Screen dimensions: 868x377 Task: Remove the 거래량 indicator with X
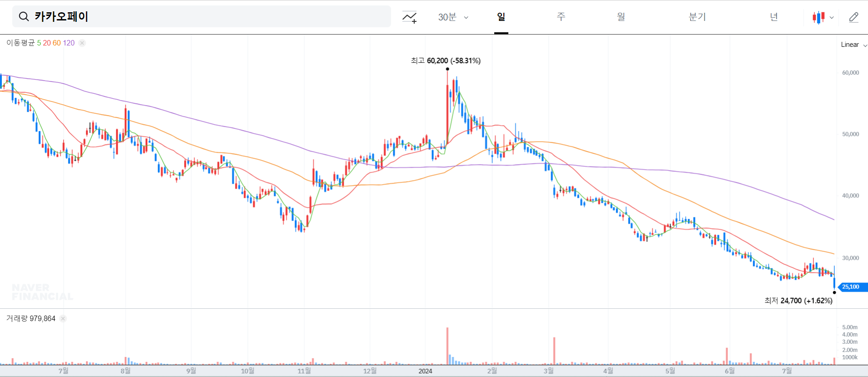pos(63,318)
